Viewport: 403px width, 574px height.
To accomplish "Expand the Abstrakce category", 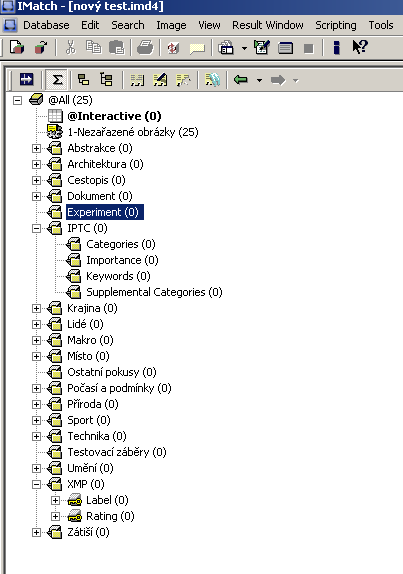I will (36, 148).
